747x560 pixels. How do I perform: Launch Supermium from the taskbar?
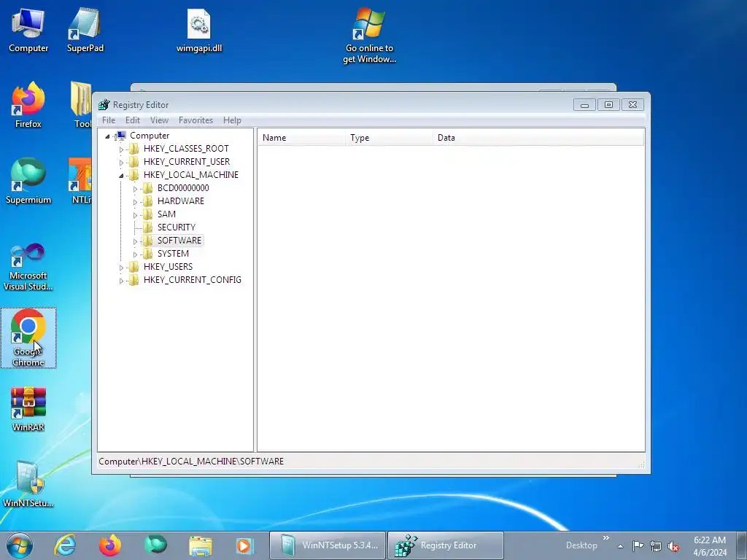pyautogui.click(x=155, y=545)
